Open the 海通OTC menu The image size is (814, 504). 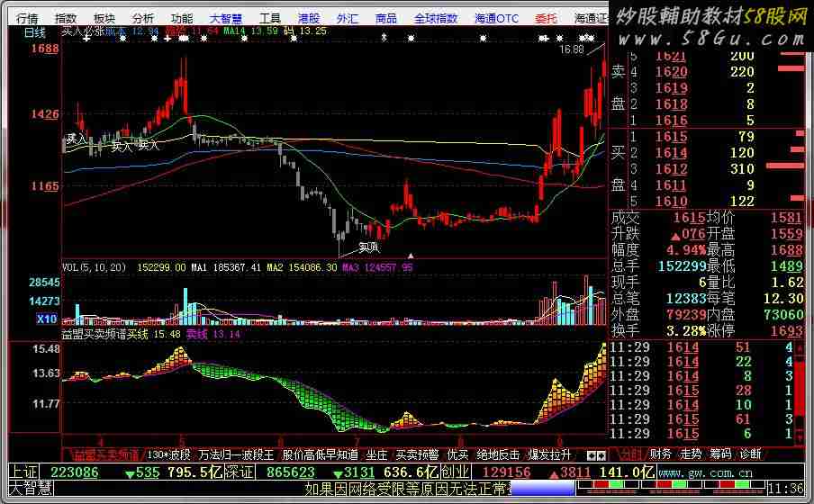497,19
